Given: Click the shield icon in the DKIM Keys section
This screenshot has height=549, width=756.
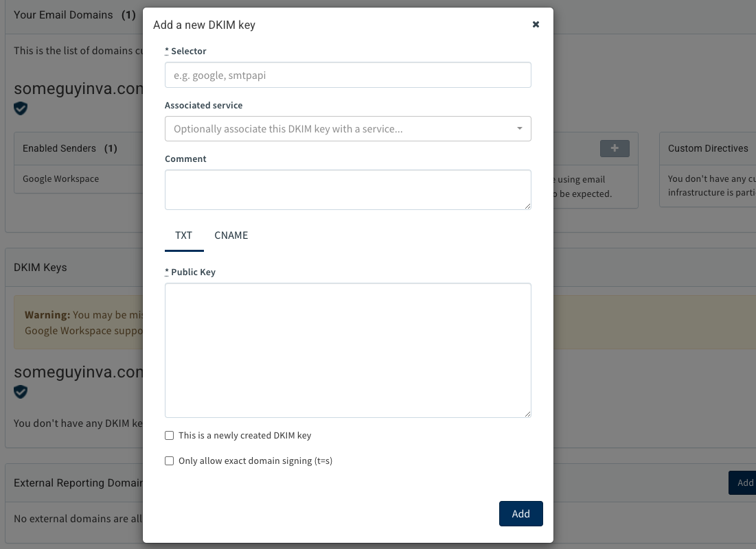Looking at the screenshot, I should [x=20, y=391].
